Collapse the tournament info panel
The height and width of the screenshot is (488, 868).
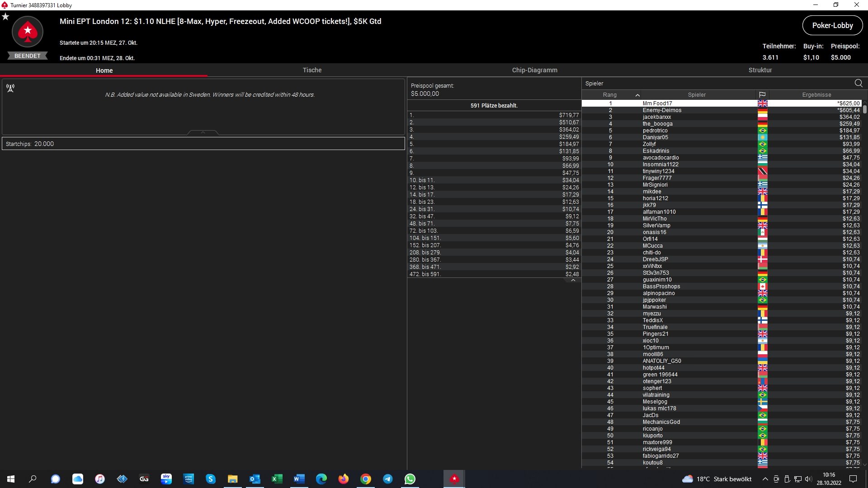tap(203, 132)
